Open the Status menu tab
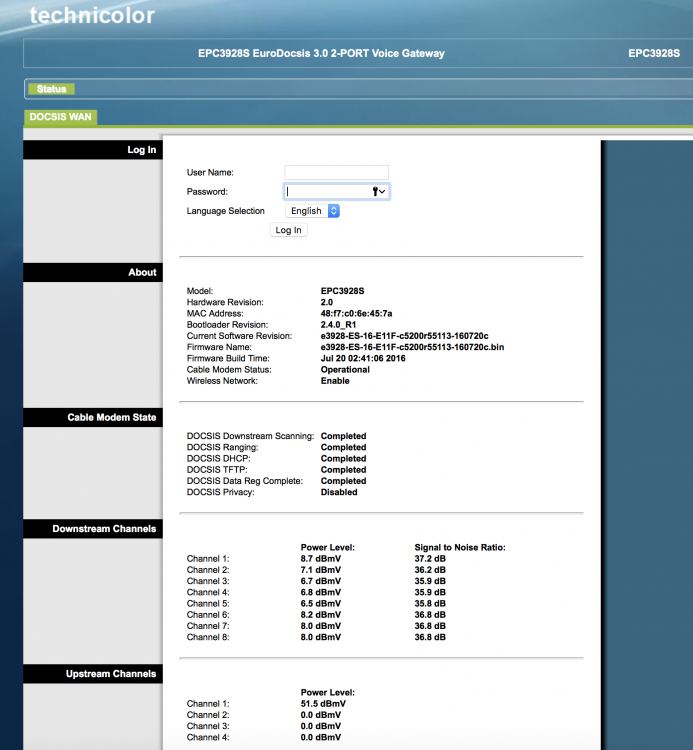The image size is (693, 750). (51, 89)
